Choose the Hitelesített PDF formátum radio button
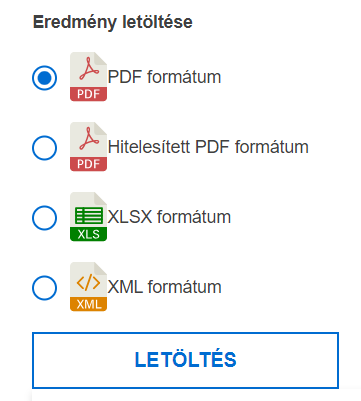The width and height of the screenshot is (361, 401). point(44,148)
